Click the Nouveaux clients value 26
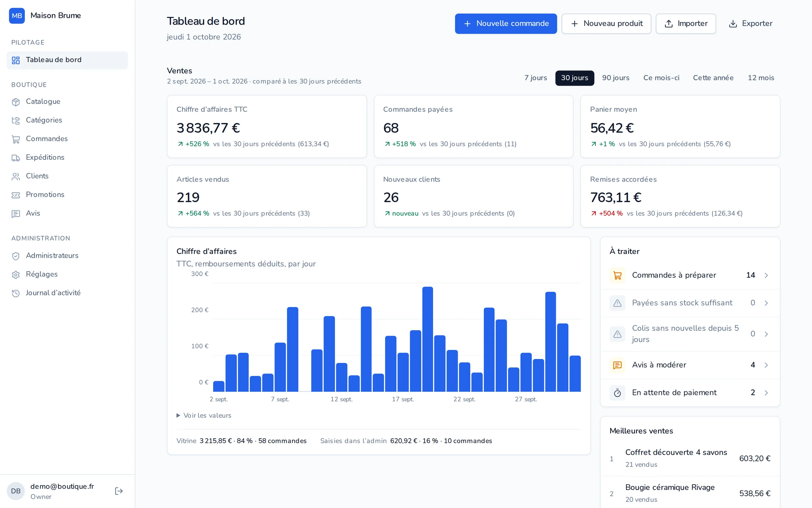Viewport: 812px width, 508px height. [x=391, y=198]
